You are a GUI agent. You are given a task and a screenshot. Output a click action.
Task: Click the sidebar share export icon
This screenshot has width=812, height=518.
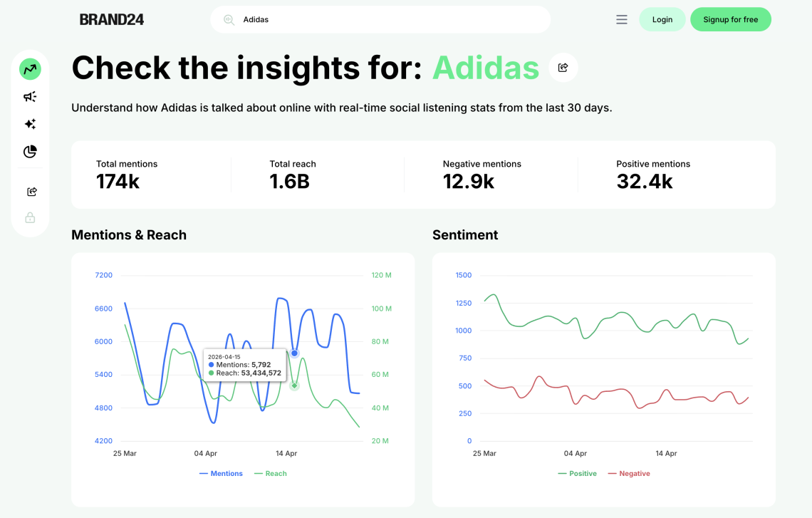point(31,192)
